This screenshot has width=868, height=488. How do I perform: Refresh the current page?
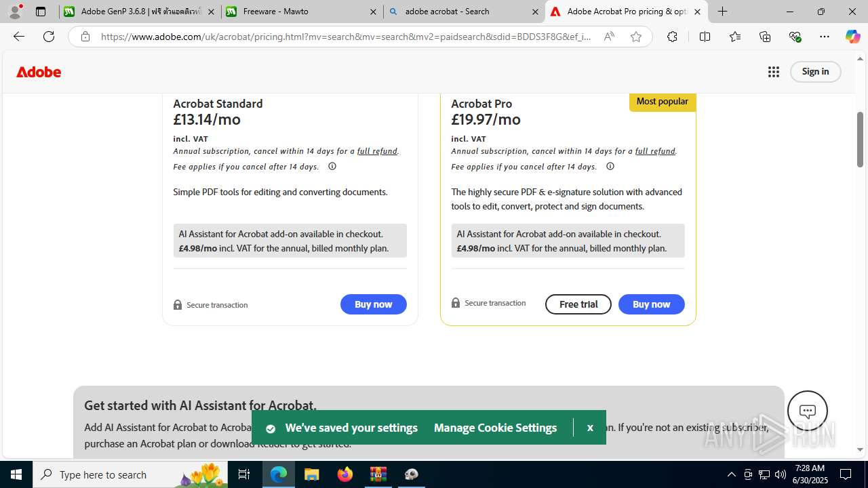(49, 37)
